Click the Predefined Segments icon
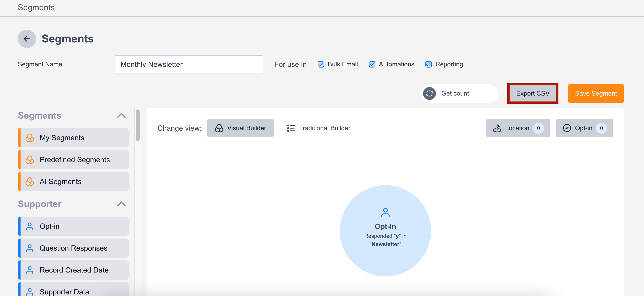This screenshot has width=644, height=296. [29, 159]
